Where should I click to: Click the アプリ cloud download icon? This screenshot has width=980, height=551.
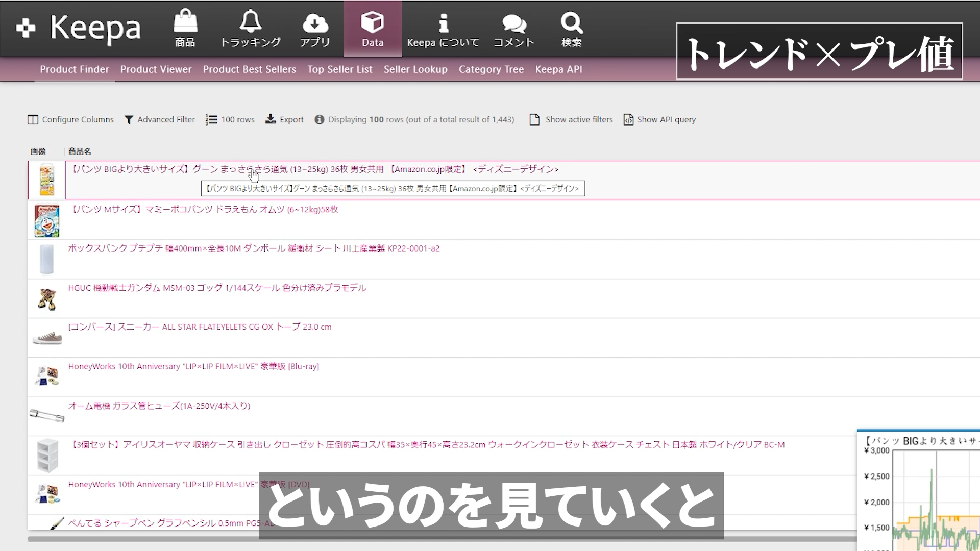click(x=315, y=23)
